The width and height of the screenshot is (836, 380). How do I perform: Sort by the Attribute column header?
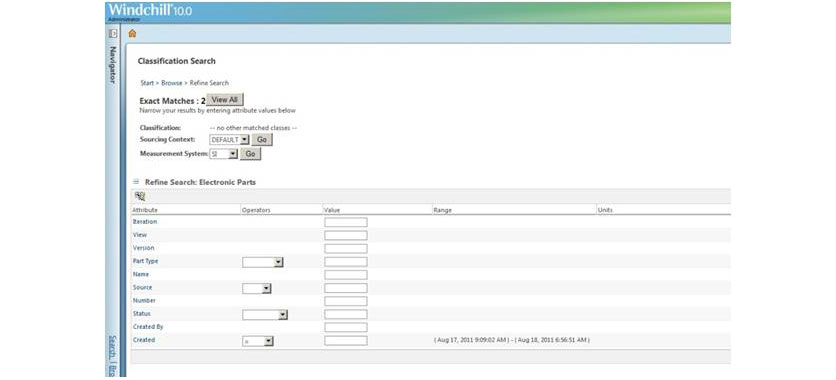pyautogui.click(x=145, y=210)
